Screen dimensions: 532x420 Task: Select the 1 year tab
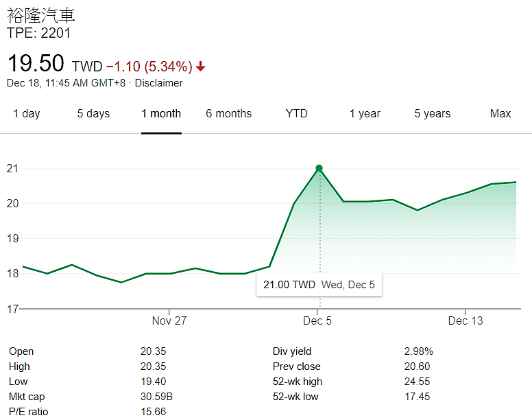[x=365, y=113]
